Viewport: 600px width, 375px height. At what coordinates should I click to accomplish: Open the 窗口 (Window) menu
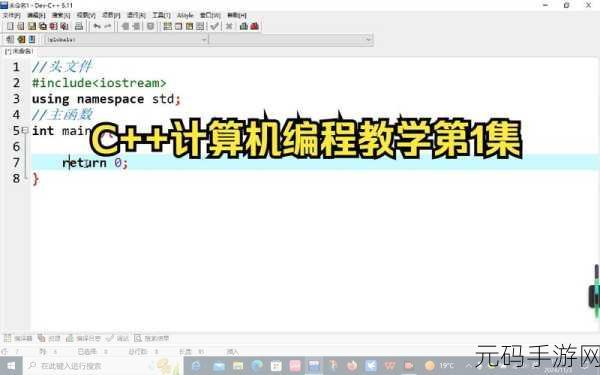pyautogui.click(x=210, y=15)
